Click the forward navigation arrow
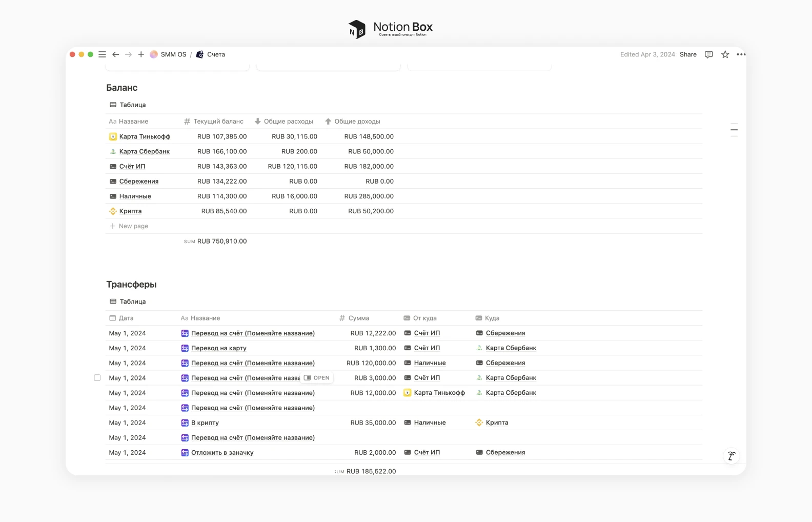The width and height of the screenshot is (812, 522). [x=129, y=54]
